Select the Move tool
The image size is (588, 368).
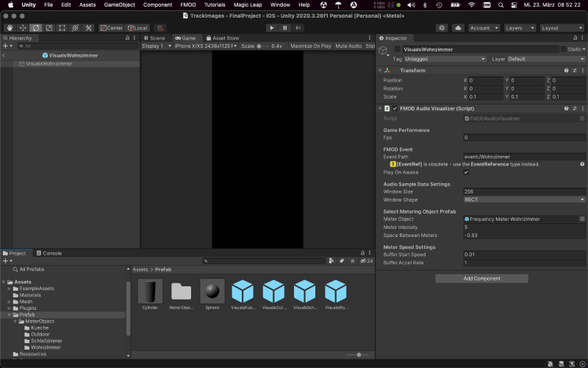click(x=23, y=28)
